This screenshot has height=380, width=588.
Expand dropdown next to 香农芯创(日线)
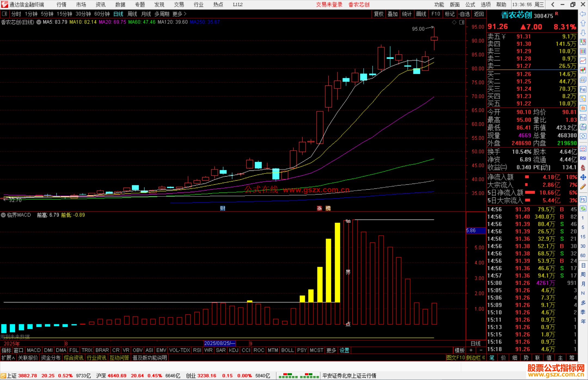[x=39, y=22]
